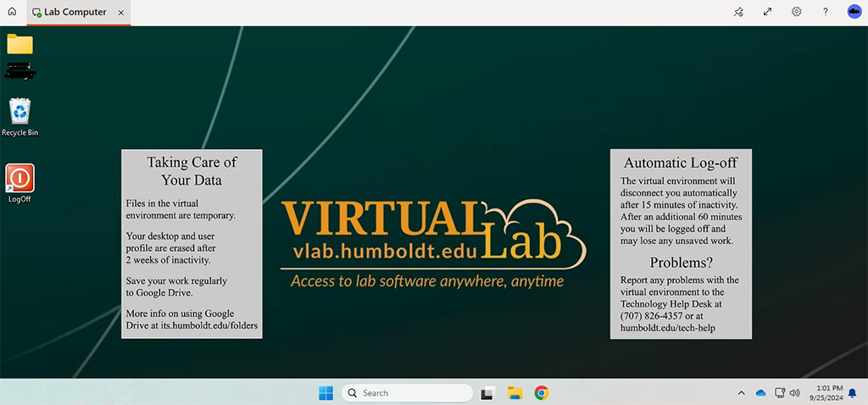Launch File Explorer from the taskbar
The image size is (868, 405).
(x=515, y=393)
